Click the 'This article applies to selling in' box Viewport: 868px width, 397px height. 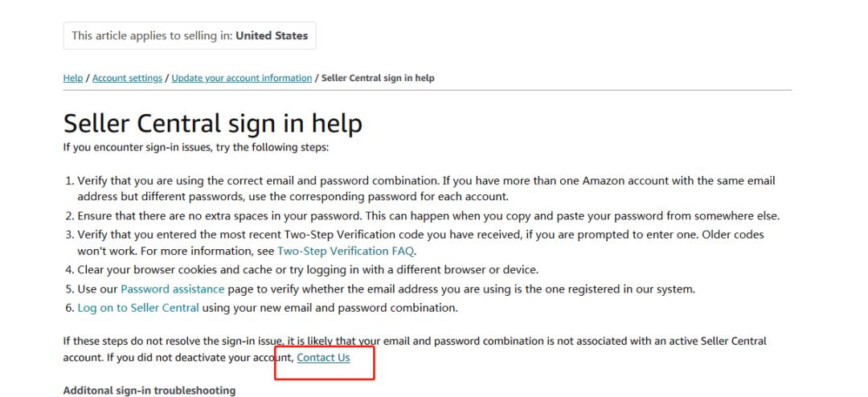pyautogui.click(x=190, y=35)
